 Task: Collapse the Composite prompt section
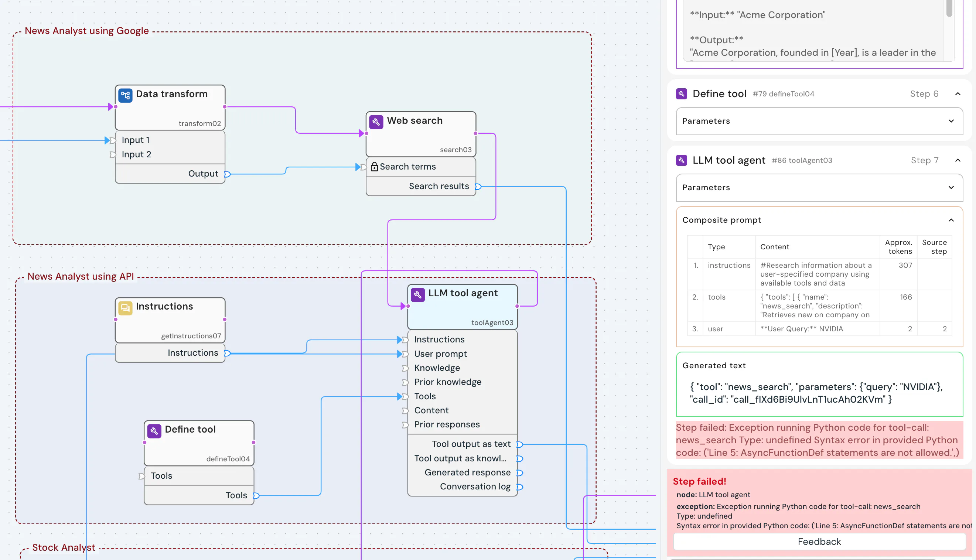(951, 221)
